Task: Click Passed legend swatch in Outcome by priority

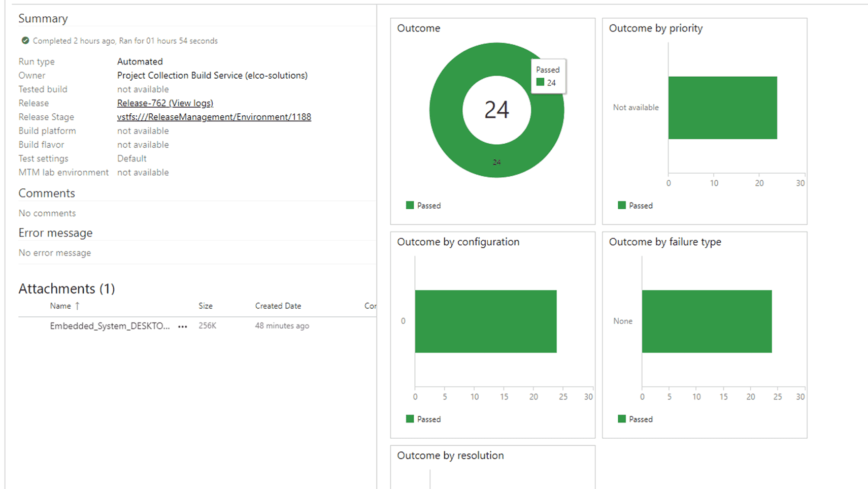Action: (622, 206)
